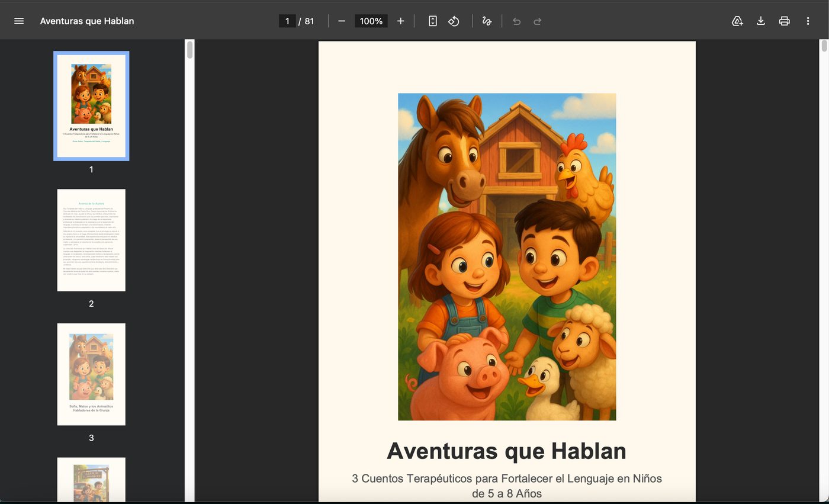Click the subtitle 3 Cuentos Terapéuticos text
The image size is (829, 504).
tap(507, 486)
